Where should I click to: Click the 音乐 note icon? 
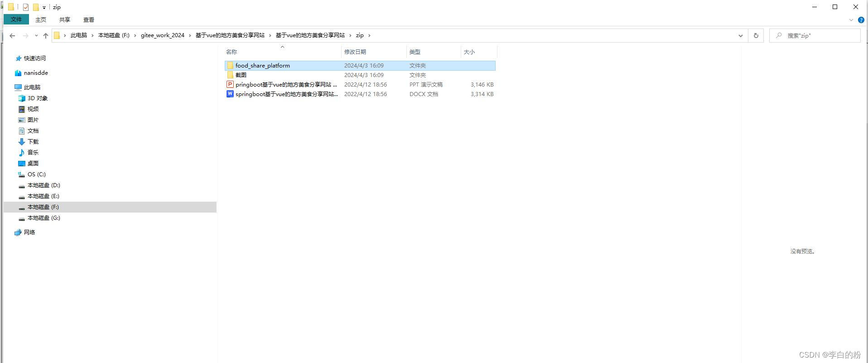pos(22,153)
